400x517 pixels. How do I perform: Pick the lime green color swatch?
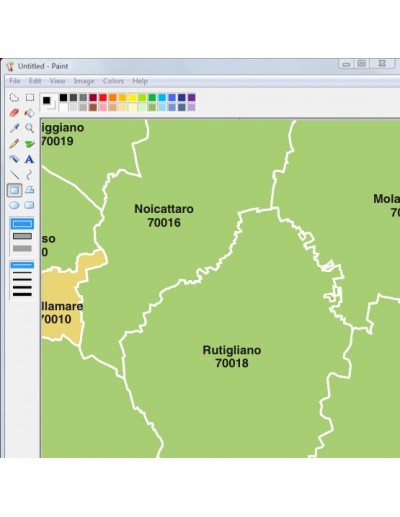142,97
